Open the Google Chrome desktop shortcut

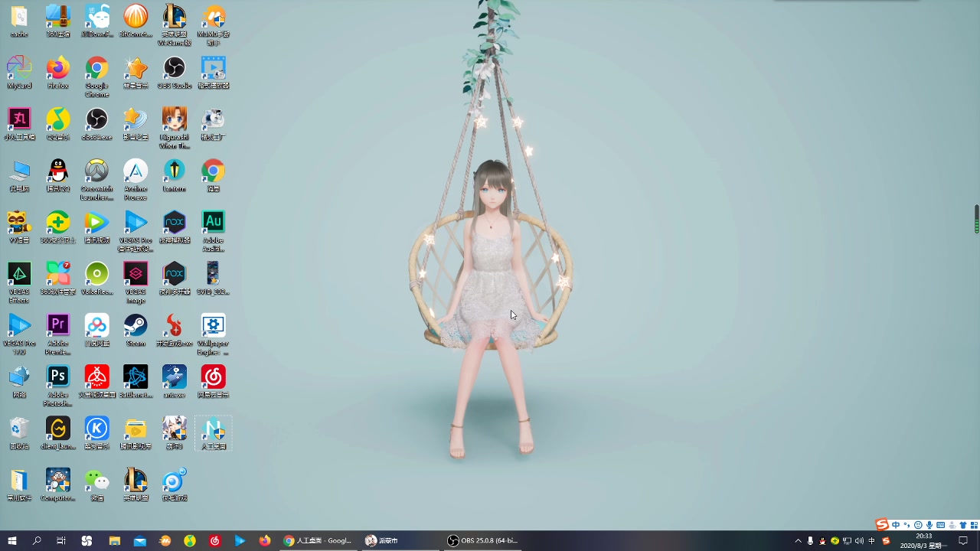[x=96, y=77]
